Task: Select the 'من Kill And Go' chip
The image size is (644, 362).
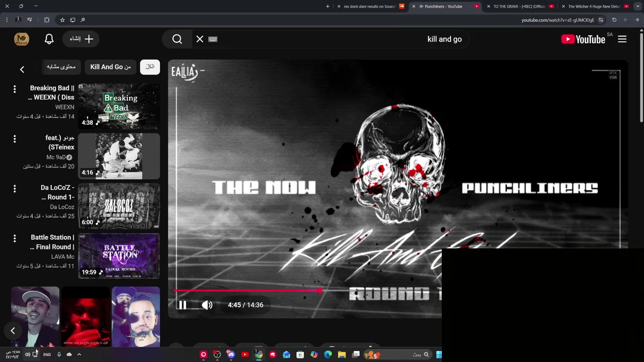Action: [111, 67]
